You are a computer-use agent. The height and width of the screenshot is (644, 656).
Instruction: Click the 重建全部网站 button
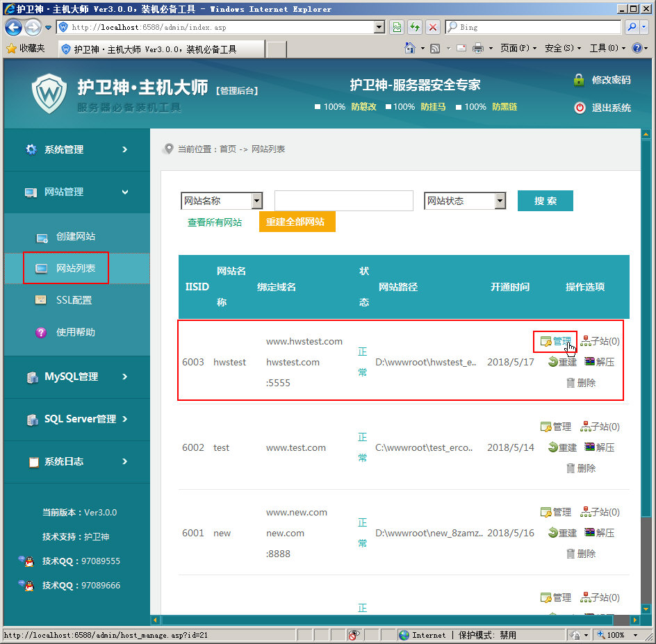(x=297, y=222)
